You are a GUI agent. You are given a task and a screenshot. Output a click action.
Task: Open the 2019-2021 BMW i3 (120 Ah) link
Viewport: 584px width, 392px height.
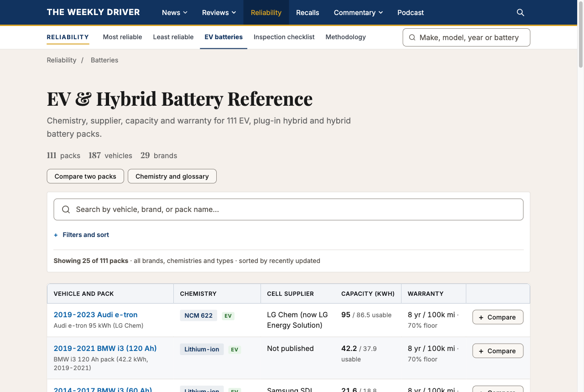point(105,348)
